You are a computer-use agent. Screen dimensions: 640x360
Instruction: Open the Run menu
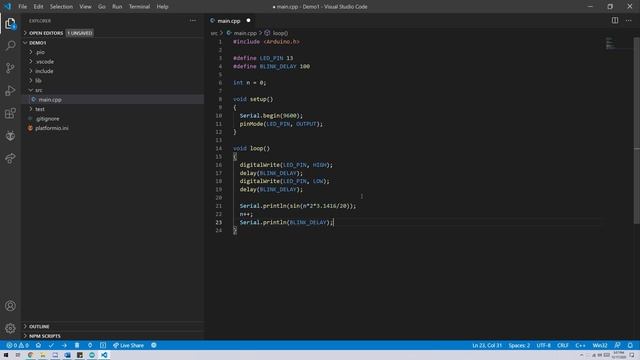point(117,7)
